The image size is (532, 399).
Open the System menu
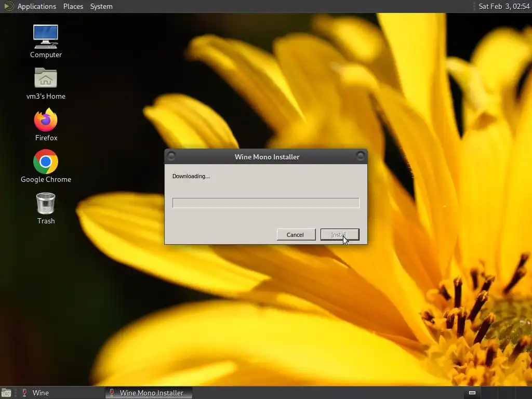[101, 6]
